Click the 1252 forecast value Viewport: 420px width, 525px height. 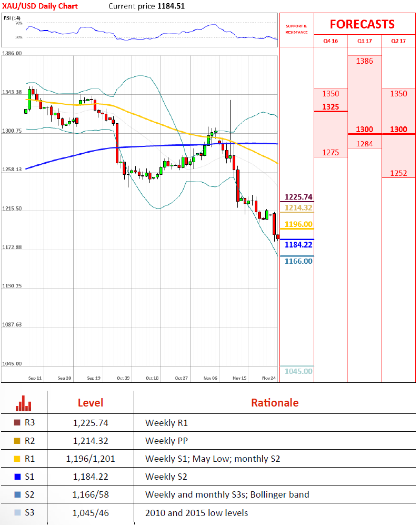(x=398, y=173)
